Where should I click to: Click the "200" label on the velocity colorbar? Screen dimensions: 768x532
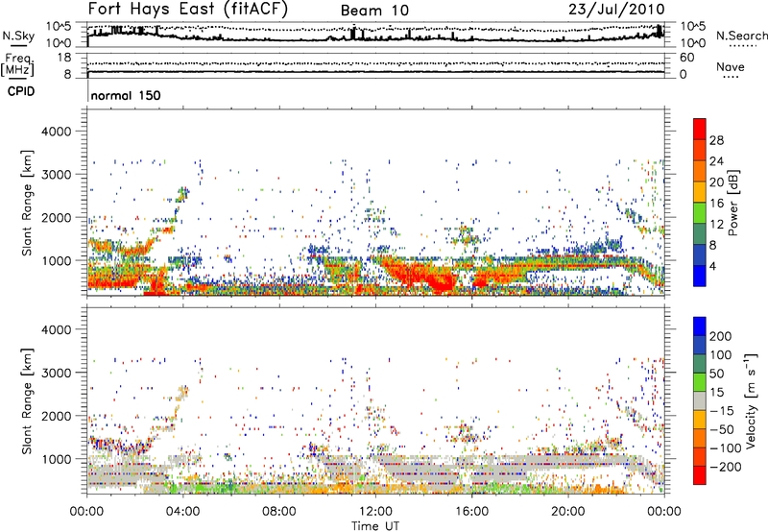pyautogui.click(x=721, y=336)
